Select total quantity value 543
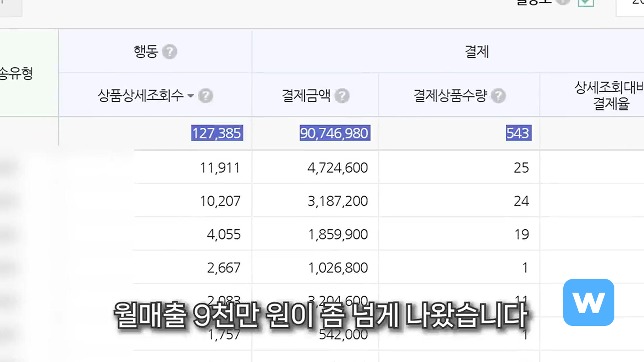The width and height of the screenshot is (644, 362). [x=518, y=133]
